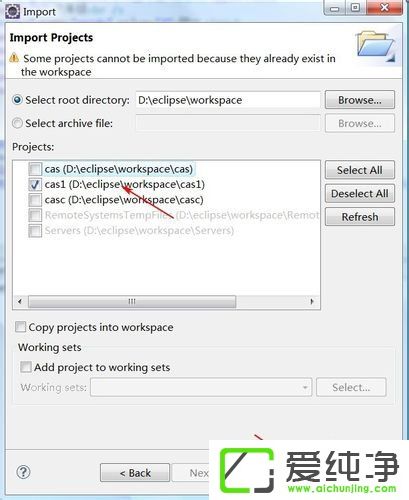Click the help question mark icon

(23, 472)
